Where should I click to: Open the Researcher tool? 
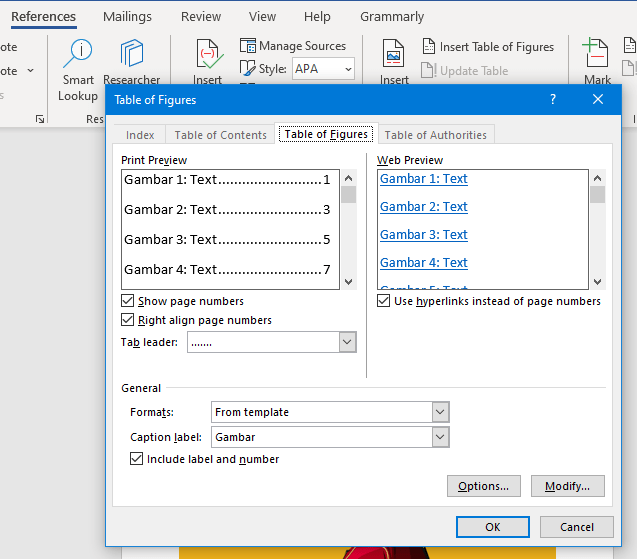131,55
